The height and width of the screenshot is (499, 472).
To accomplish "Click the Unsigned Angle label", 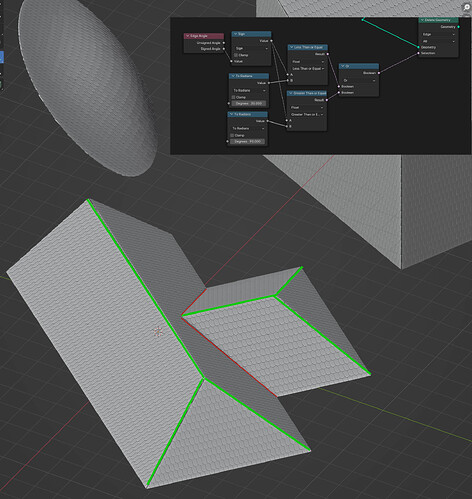I will (x=208, y=43).
